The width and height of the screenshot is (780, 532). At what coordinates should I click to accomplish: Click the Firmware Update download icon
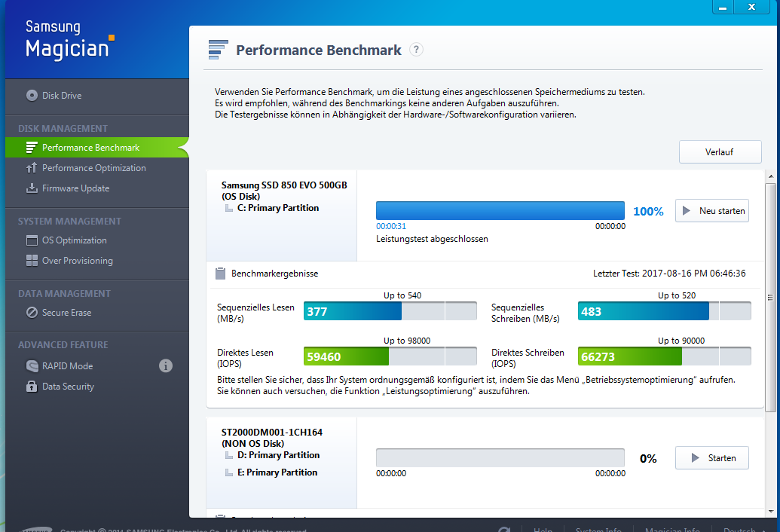point(32,188)
